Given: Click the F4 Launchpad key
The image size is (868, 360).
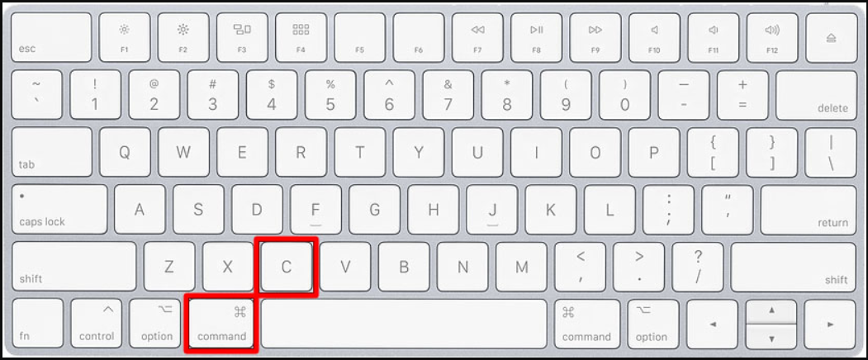Looking at the screenshot, I should [x=301, y=37].
